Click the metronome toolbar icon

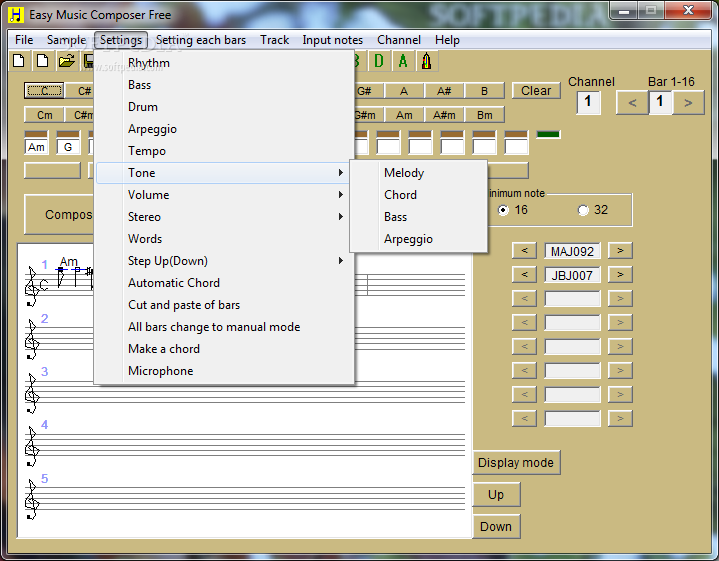tap(426, 61)
